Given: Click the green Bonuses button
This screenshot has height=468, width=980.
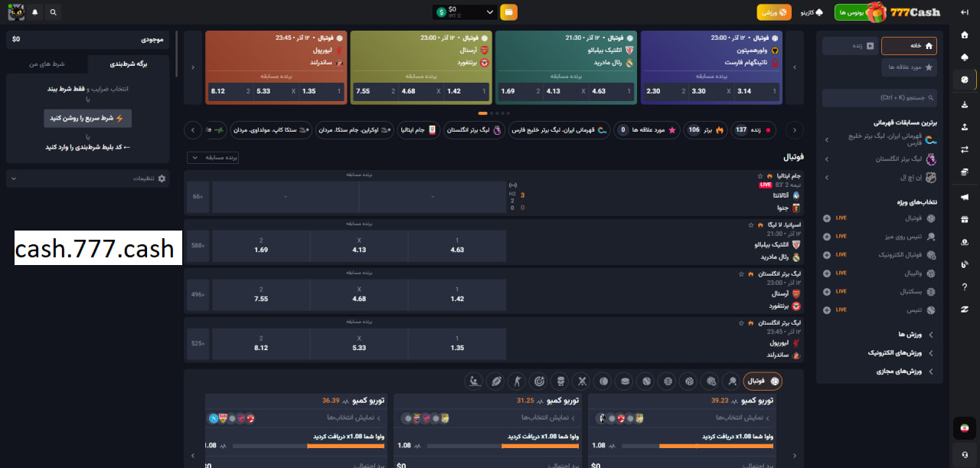Looking at the screenshot, I should coord(854,12).
